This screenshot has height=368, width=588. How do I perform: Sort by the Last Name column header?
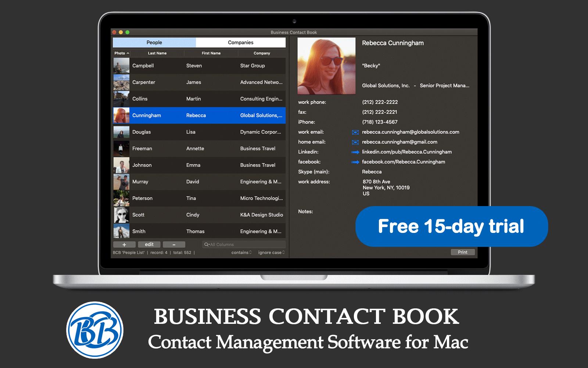(157, 53)
